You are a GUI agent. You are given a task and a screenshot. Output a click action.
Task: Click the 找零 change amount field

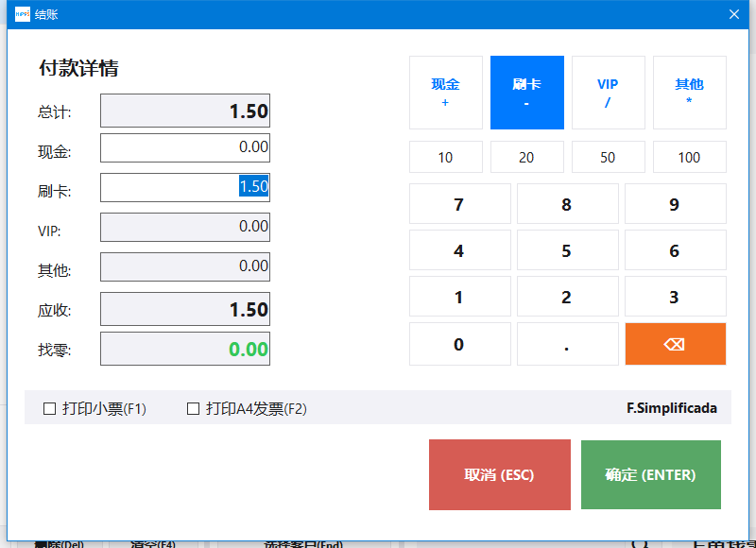(185, 349)
